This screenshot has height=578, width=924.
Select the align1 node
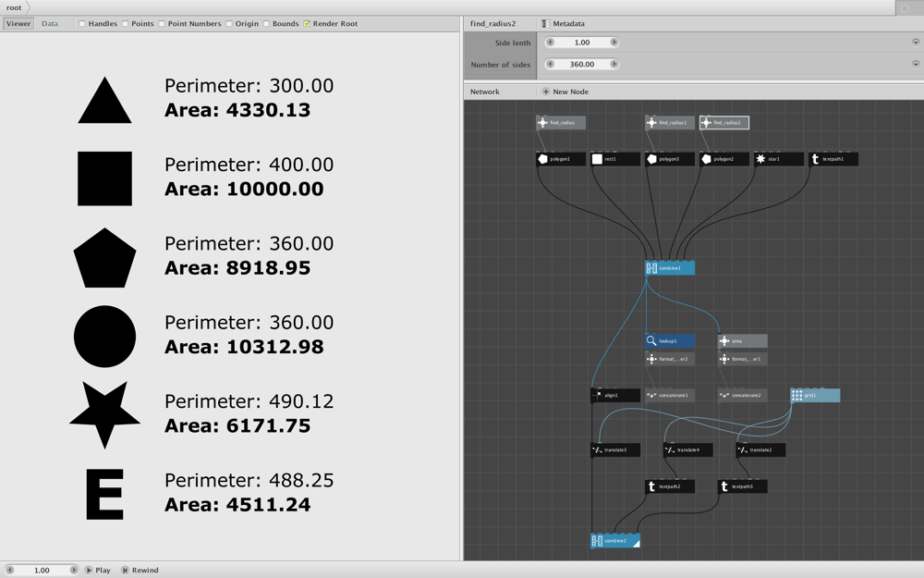click(615, 395)
